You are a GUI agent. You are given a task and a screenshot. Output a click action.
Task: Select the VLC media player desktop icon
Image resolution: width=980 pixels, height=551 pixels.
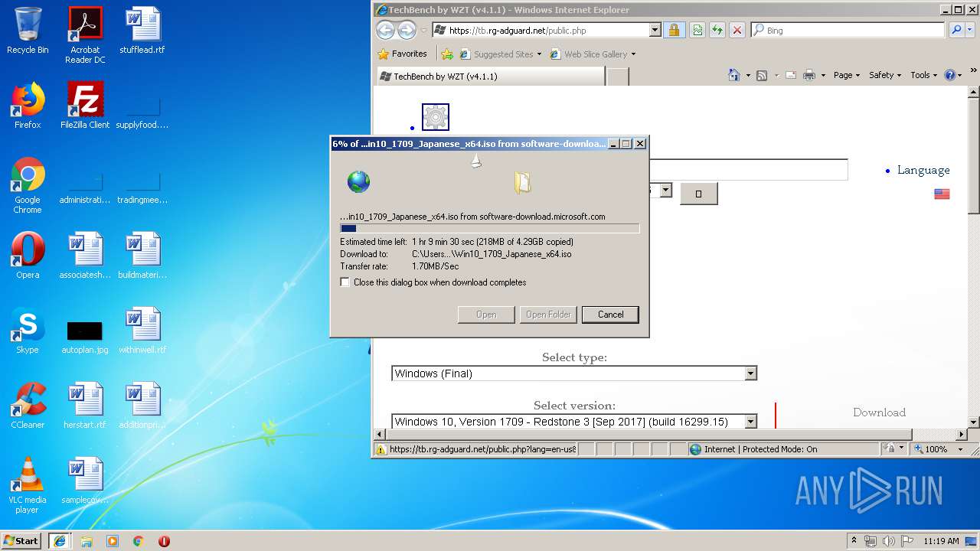tap(28, 485)
